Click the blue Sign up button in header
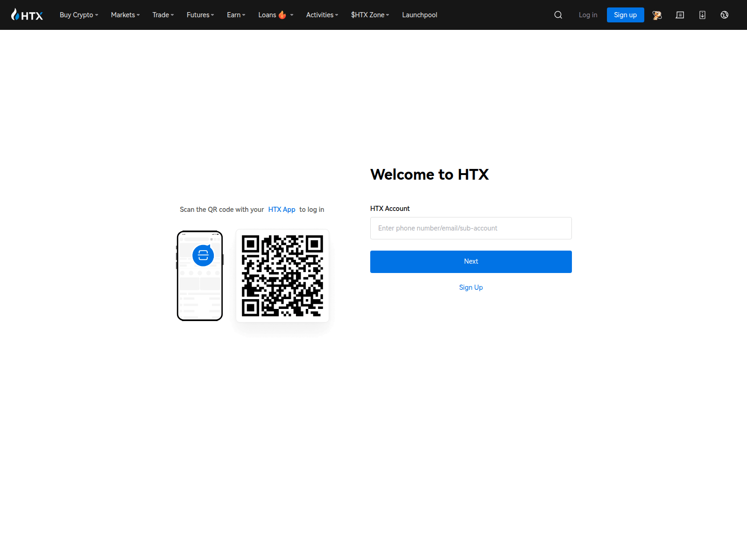747x560 pixels. [x=625, y=15]
